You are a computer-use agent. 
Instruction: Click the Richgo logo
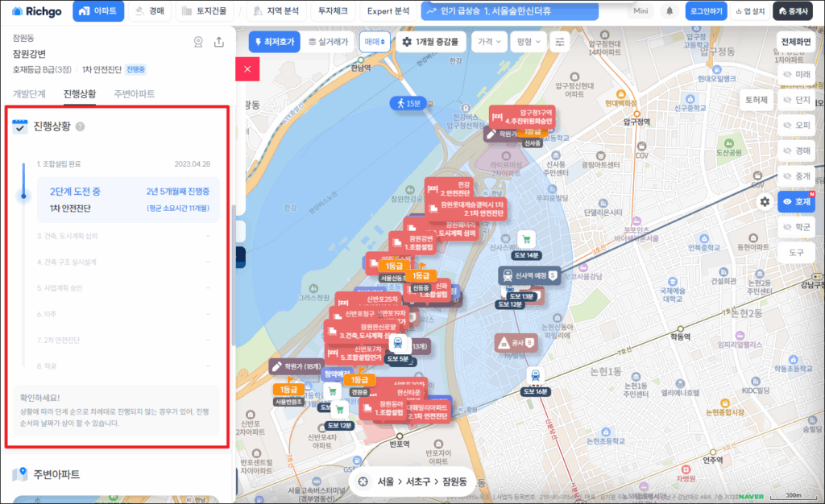pyautogui.click(x=36, y=11)
